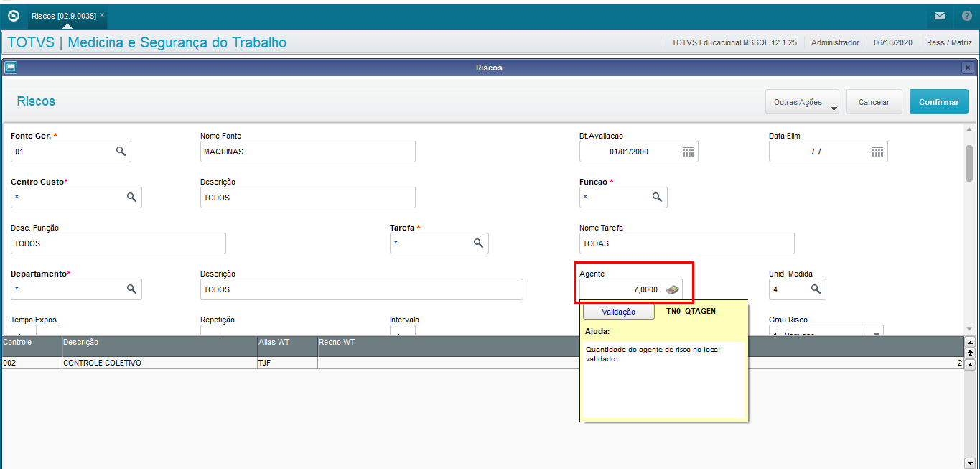The height and width of the screenshot is (469, 980).
Task: Open the mail messages icon
Action: click(939, 15)
